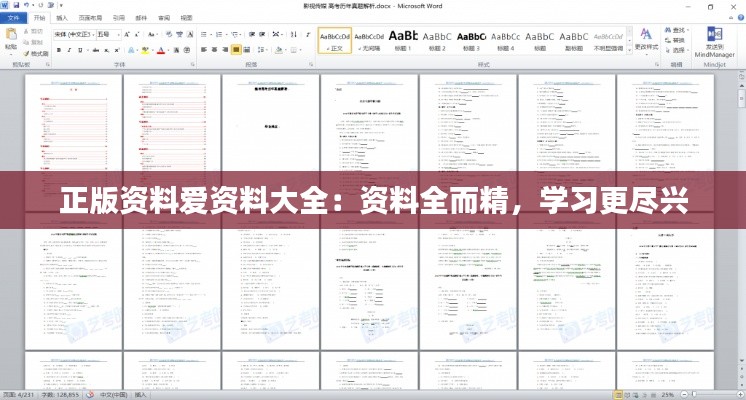Click the Undo icon in title bar
The height and width of the screenshot is (400, 746).
coord(27,6)
